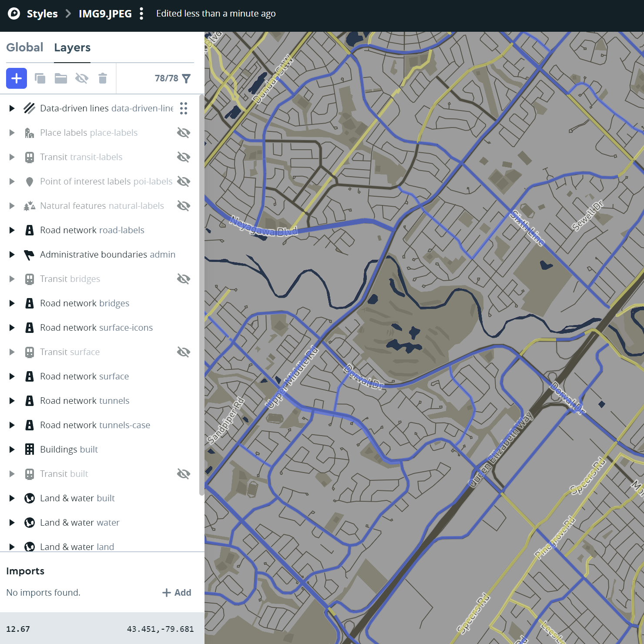Click the Group layers folder icon

(61, 78)
